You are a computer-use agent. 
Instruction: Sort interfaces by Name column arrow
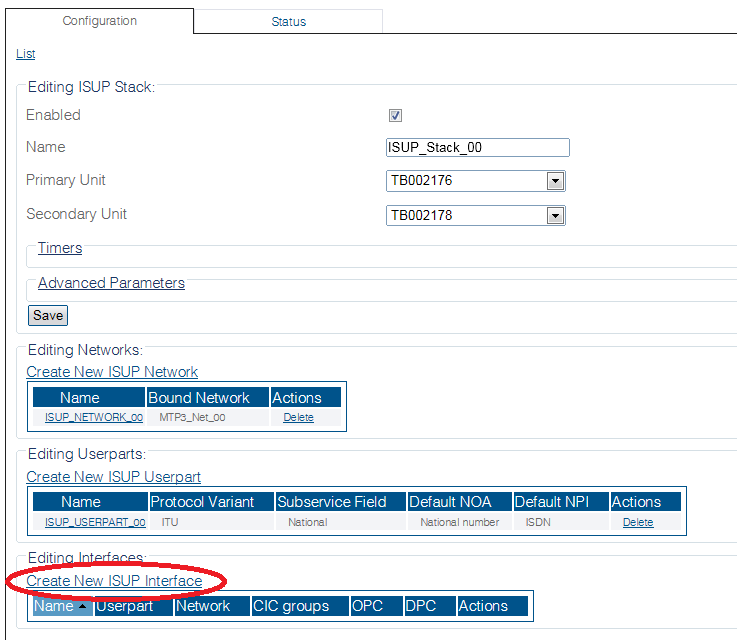pos(83,606)
